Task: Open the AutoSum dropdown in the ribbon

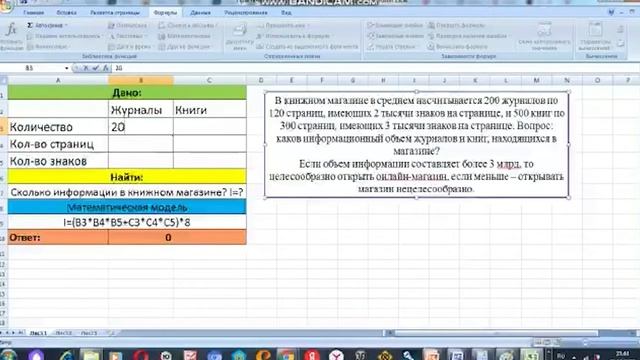Action: [47, 25]
